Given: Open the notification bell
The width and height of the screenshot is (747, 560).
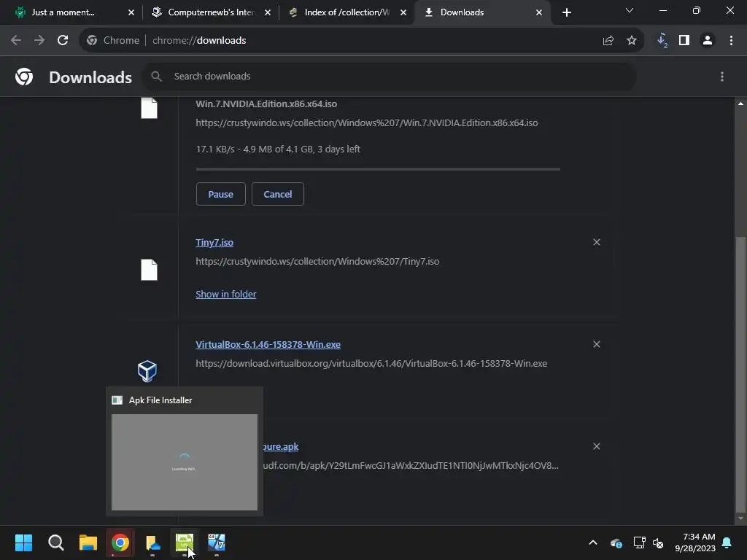Looking at the screenshot, I should (727, 542).
